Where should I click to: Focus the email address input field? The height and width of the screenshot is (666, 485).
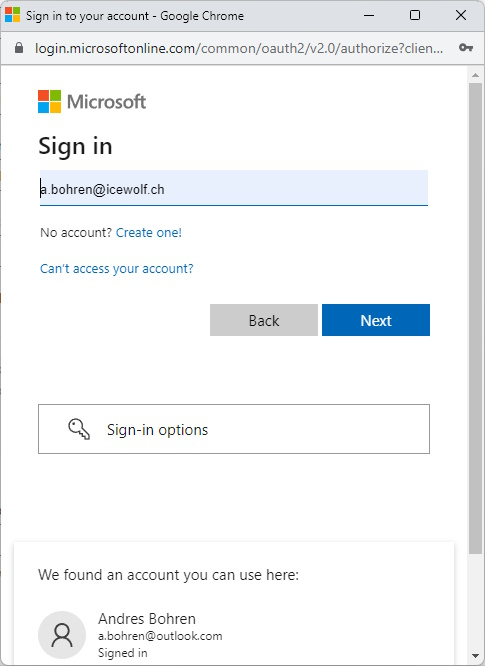tap(234, 188)
